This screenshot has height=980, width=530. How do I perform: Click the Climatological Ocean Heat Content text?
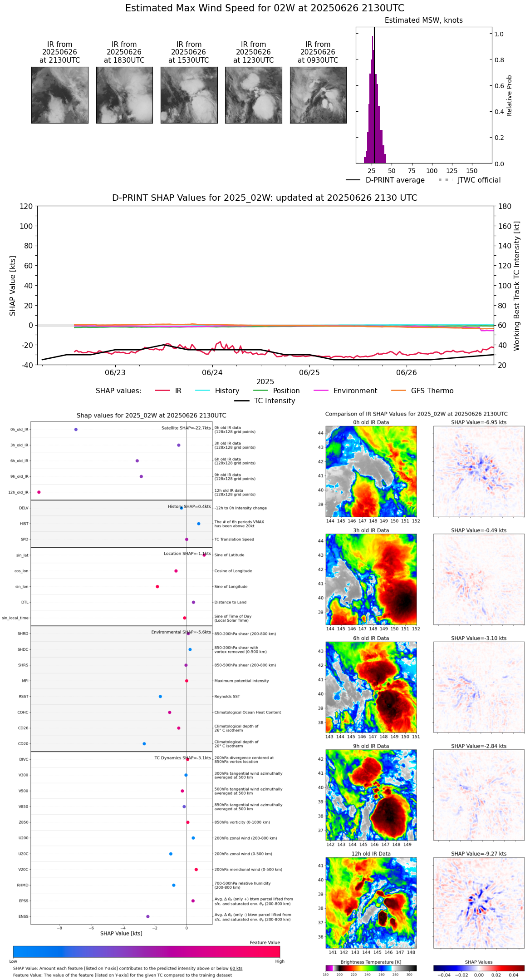click(248, 713)
